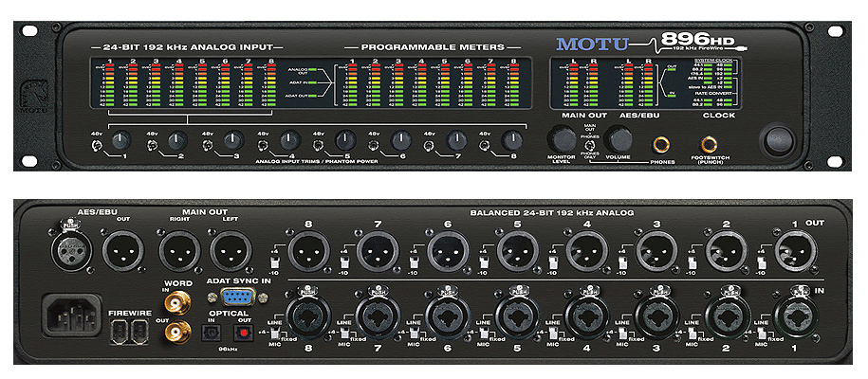Toggle the +4/-10 level switch for output 8
The height and width of the screenshot is (379, 868).
pyautogui.click(x=273, y=261)
